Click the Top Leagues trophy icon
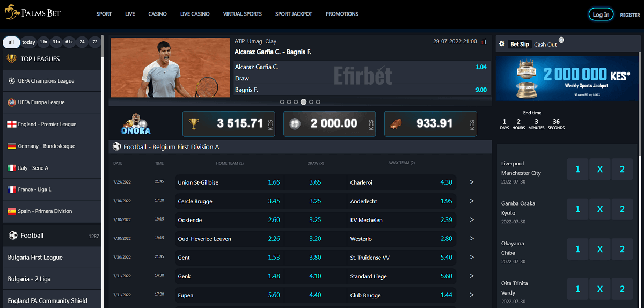The height and width of the screenshot is (308, 644). pos(11,58)
